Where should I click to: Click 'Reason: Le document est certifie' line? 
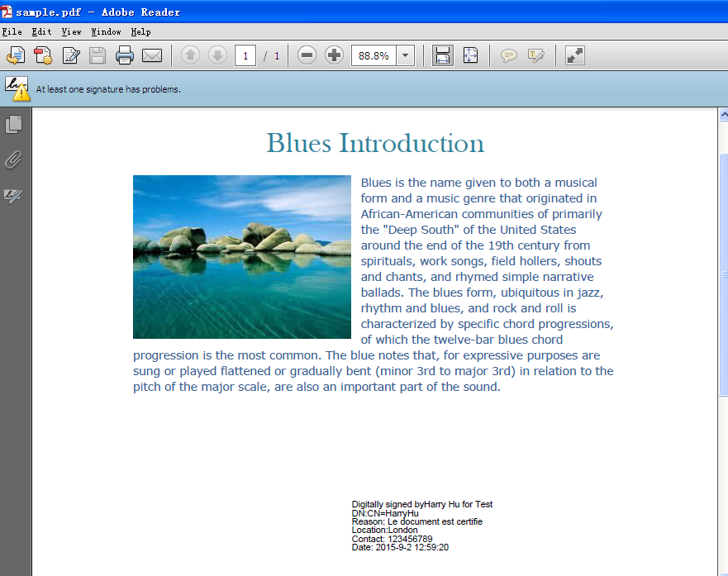(417, 521)
